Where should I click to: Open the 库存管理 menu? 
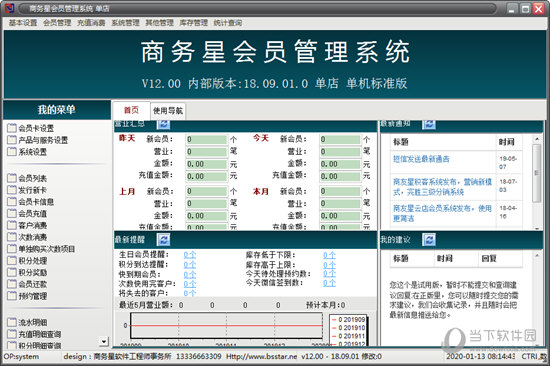194,23
